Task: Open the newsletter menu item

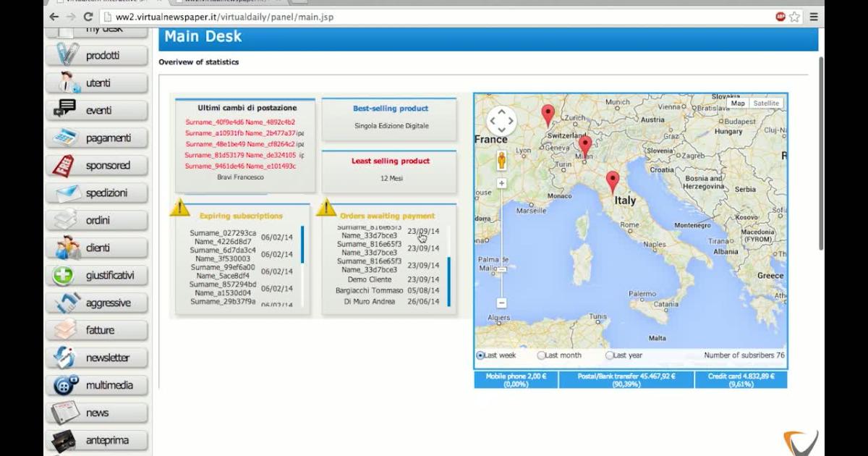Action: pyautogui.click(x=107, y=358)
